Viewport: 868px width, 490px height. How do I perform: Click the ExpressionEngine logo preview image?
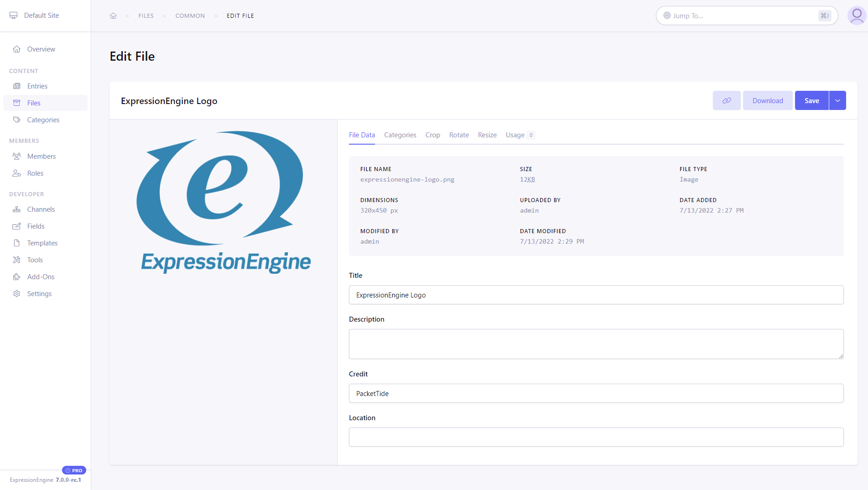pyautogui.click(x=223, y=202)
